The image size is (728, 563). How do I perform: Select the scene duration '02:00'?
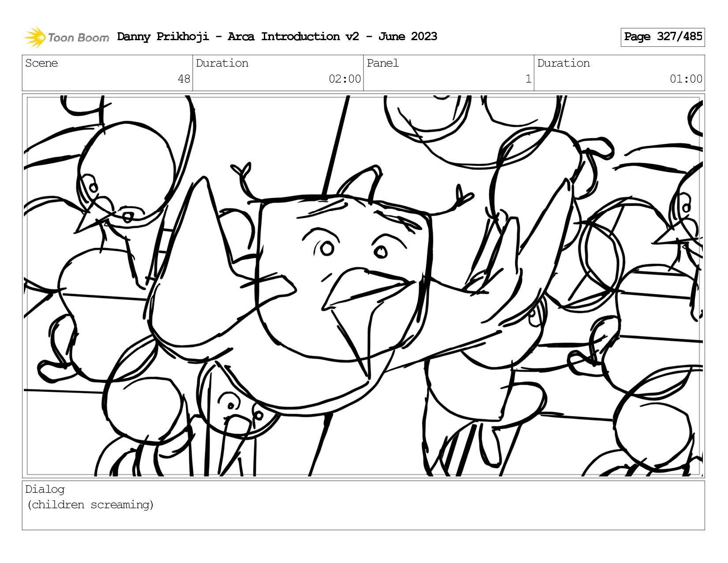[x=345, y=79]
